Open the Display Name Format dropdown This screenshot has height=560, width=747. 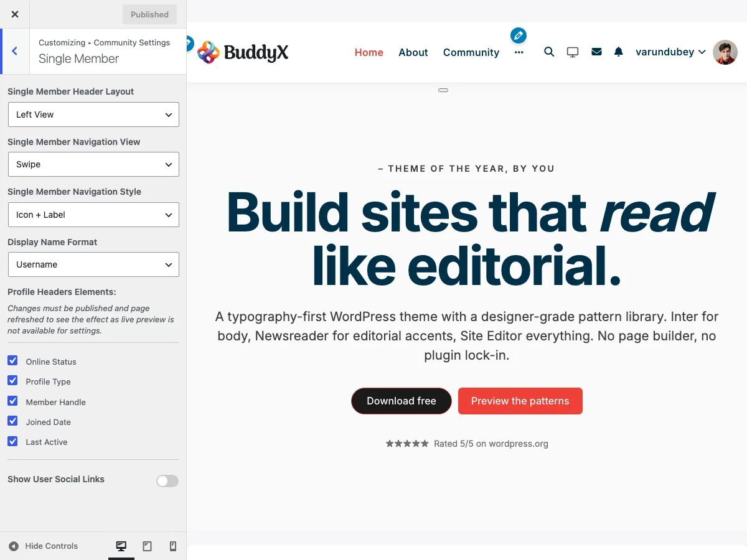[x=93, y=264]
